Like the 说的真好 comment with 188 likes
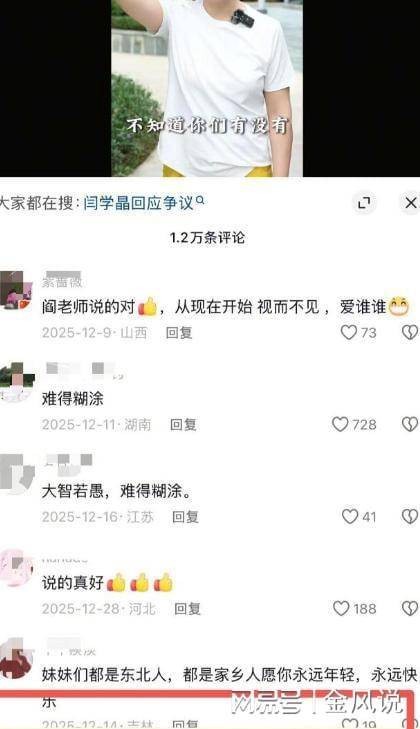This screenshot has width=420, height=729. click(x=341, y=609)
